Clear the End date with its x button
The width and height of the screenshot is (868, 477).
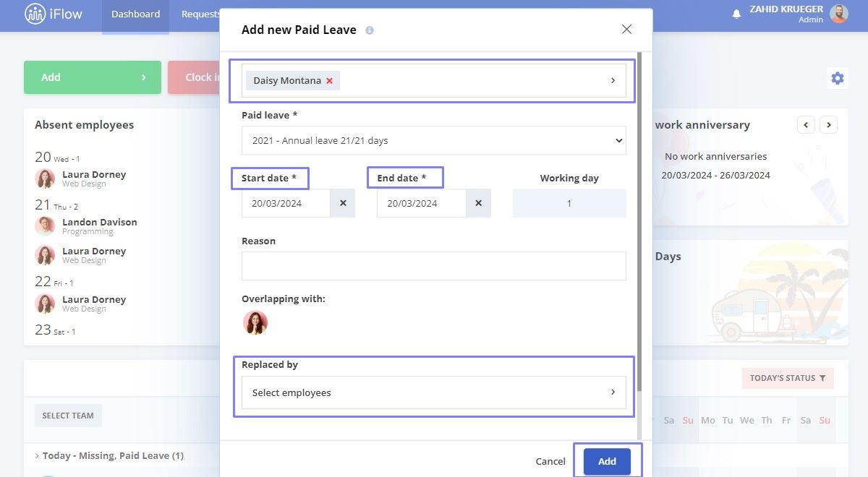pyautogui.click(x=478, y=204)
